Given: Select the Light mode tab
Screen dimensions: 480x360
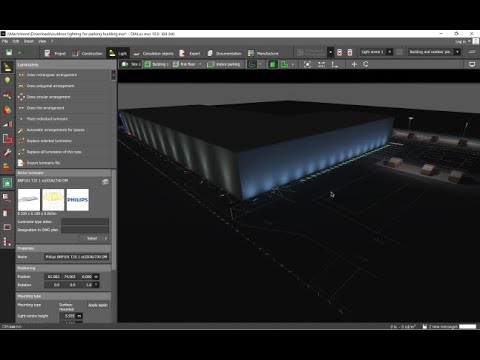Looking at the screenshot, I should [x=118, y=53].
